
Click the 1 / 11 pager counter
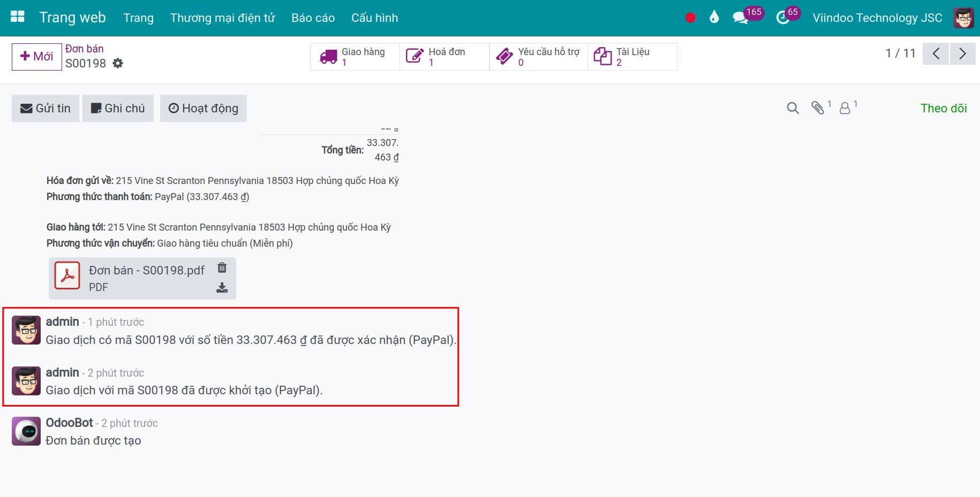click(x=900, y=53)
